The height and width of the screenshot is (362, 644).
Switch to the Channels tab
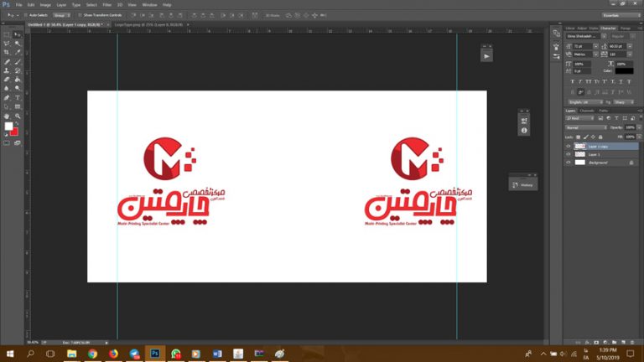586,111
